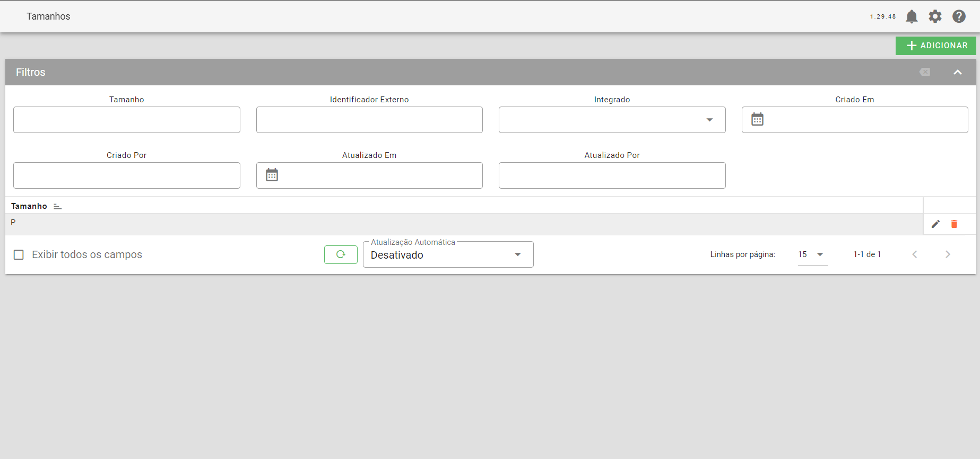Open the Atualizado Em calendar icon
The width and height of the screenshot is (980, 459).
pyautogui.click(x=272, y=175)
